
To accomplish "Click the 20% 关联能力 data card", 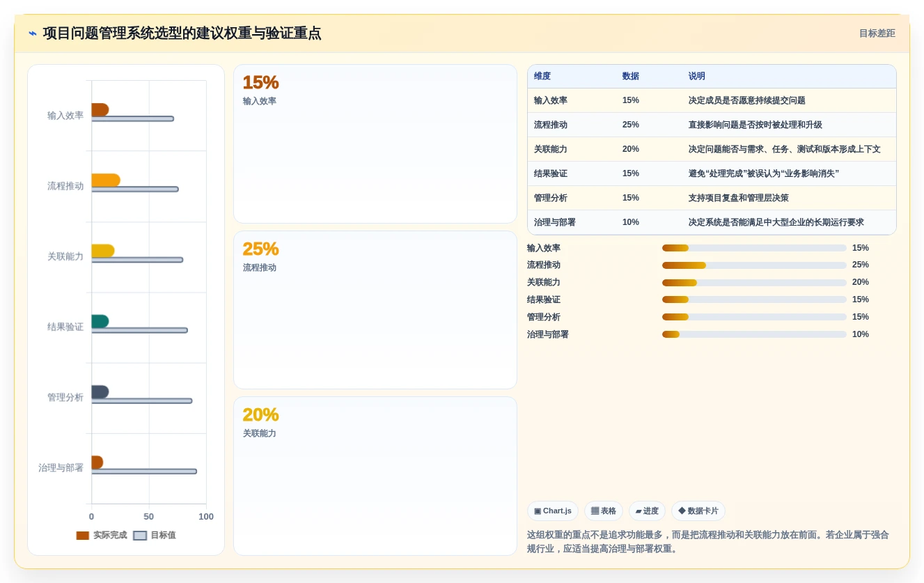I will 375,476.
